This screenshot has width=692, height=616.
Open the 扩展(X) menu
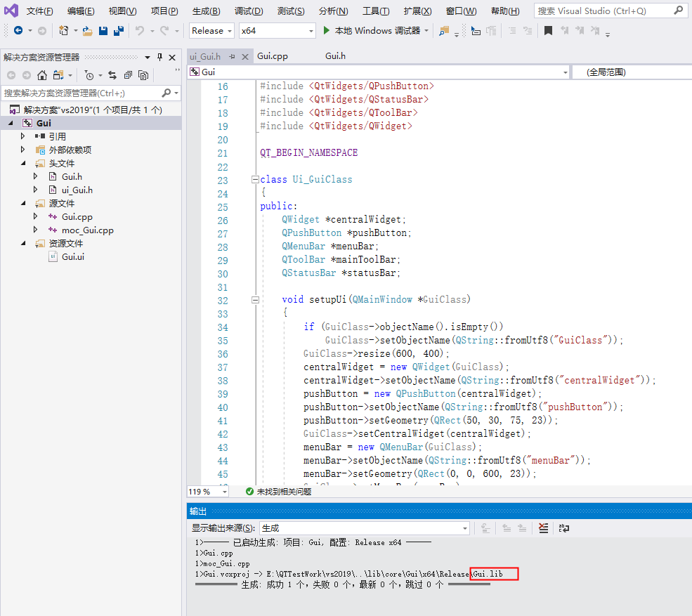417,11
